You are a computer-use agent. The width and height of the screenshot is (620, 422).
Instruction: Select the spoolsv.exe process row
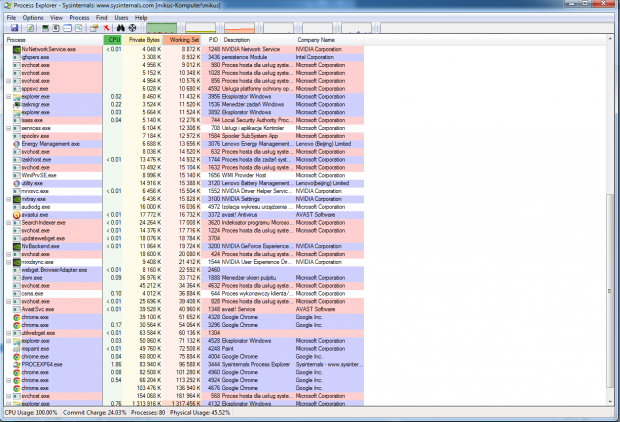184,136
